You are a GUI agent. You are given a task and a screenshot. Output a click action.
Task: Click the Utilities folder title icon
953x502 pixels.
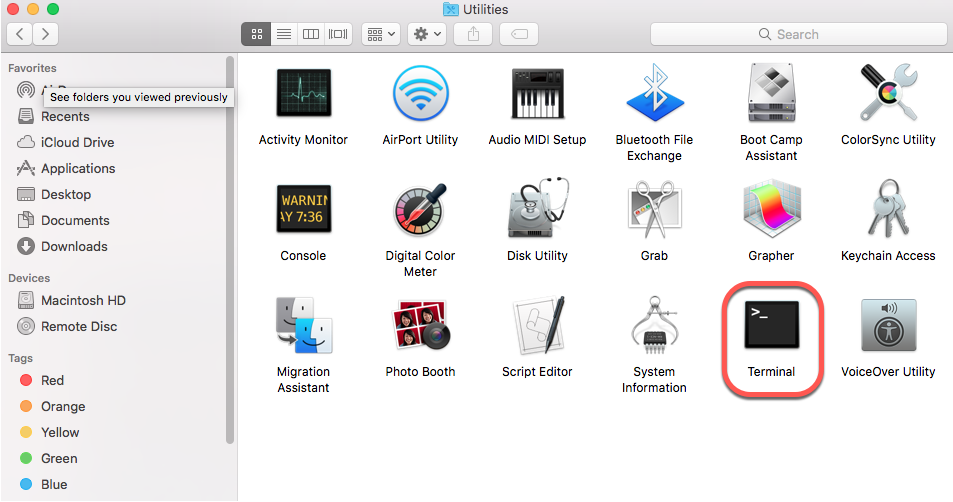click(450, 9)
